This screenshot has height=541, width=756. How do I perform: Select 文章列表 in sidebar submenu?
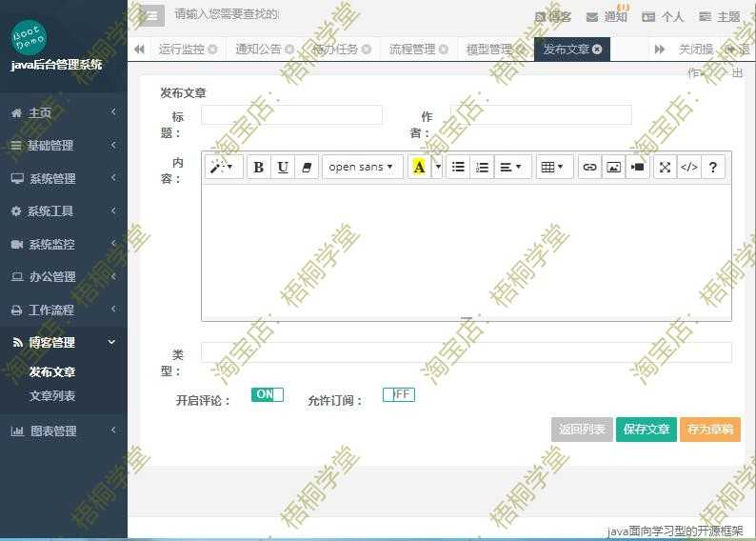[52, 396]
